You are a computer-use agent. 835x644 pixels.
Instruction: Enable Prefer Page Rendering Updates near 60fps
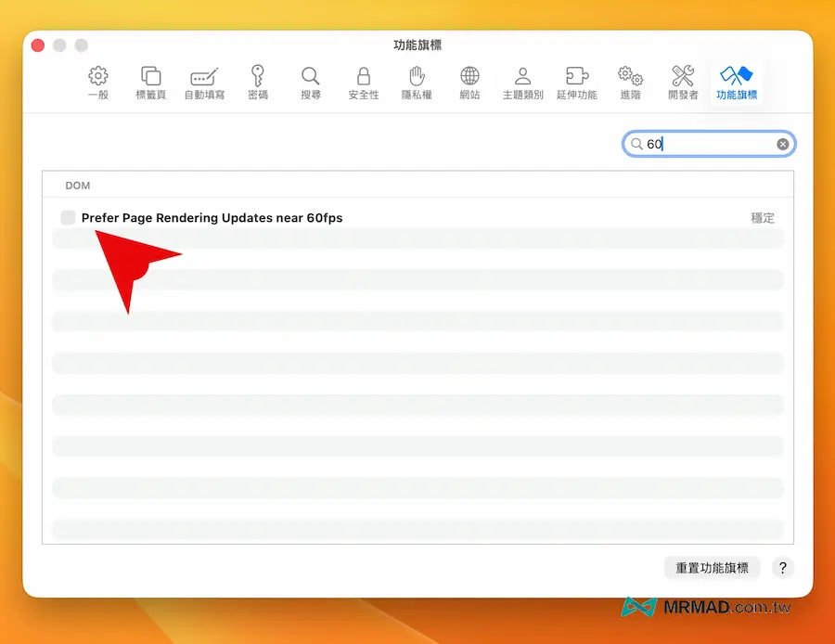point(68,217)
